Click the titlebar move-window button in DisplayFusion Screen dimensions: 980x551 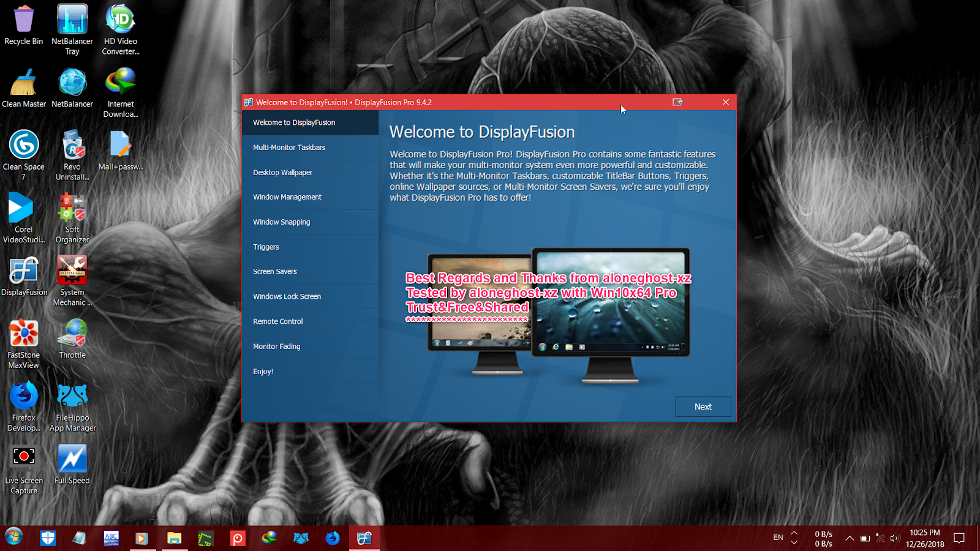677,102
